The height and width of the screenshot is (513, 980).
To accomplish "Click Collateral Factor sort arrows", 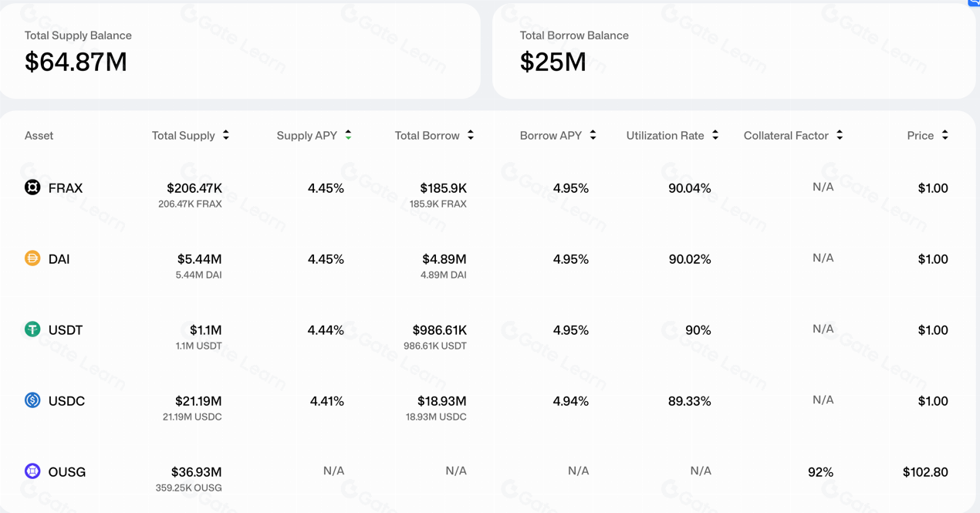I will click(x=840, y=135).
